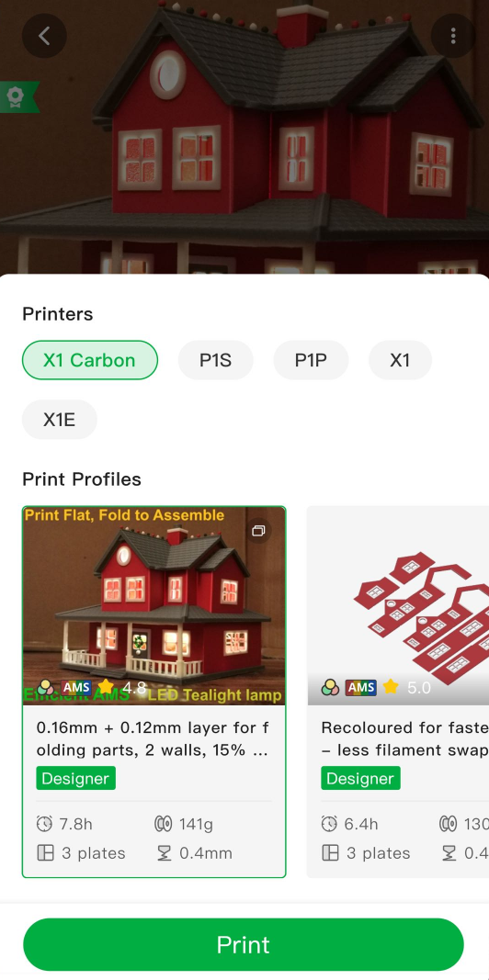Choose the X1 printer chip
489x980 pixels.
[x=400, y=360]
